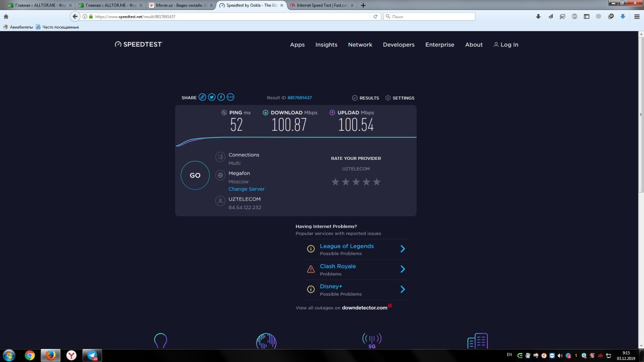Click the volume speaker icon in system tray
This screenshot has width=644, height=362.
coord(560,355)
